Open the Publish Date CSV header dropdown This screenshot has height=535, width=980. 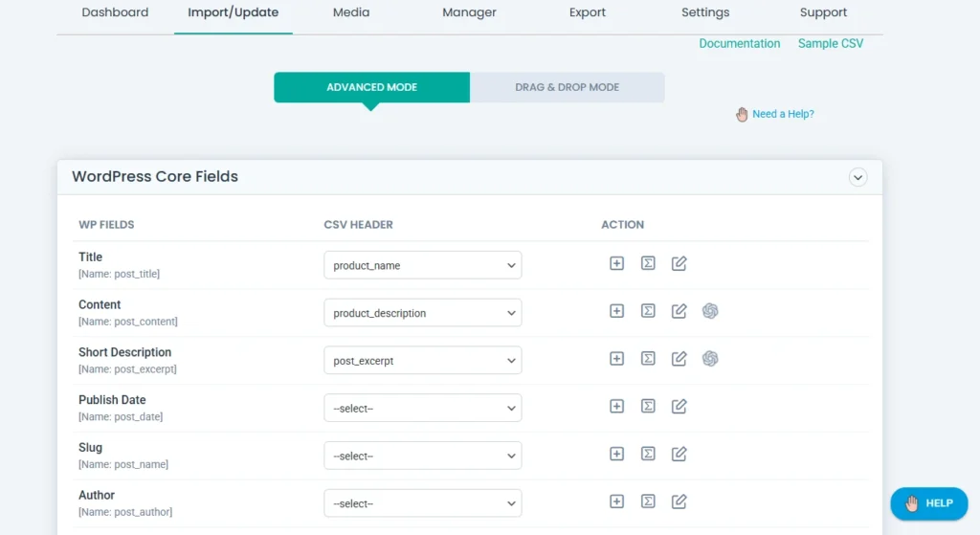(x=422, y=409)
